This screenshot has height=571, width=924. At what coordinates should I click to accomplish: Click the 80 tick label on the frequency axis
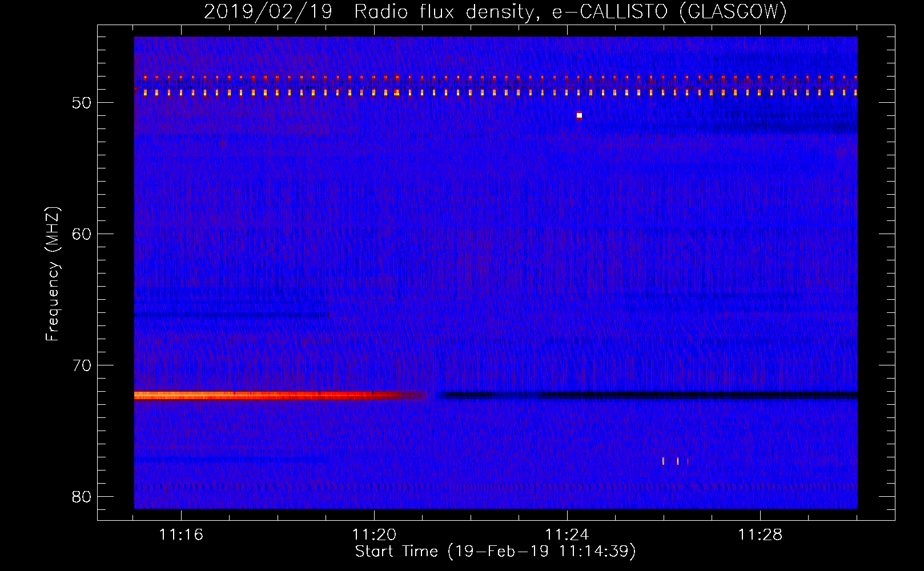click(x=82, y=497)
